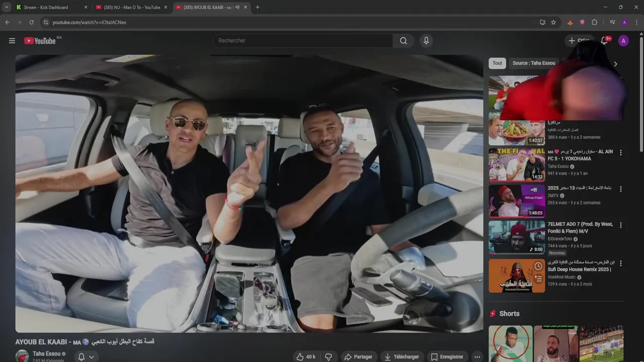644x362 pixels.
Task: Open the three-dot more options under video
Action: [477, 357]
